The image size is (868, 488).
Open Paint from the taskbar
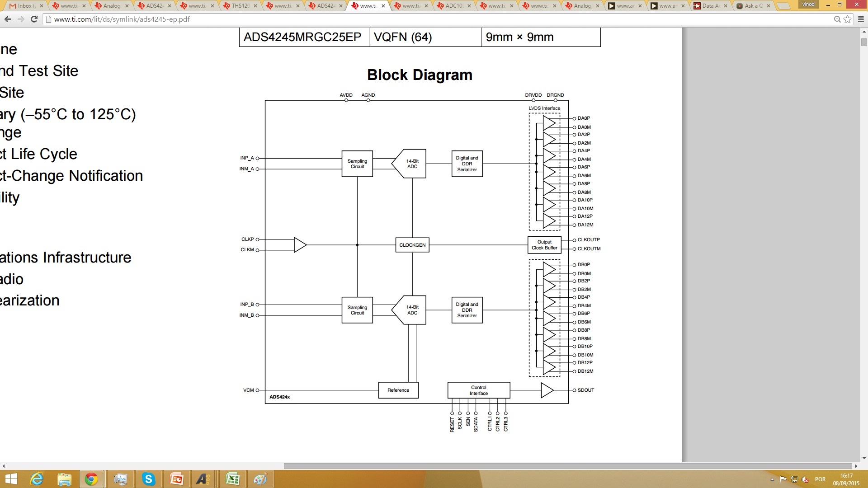[x=260, y=479]
